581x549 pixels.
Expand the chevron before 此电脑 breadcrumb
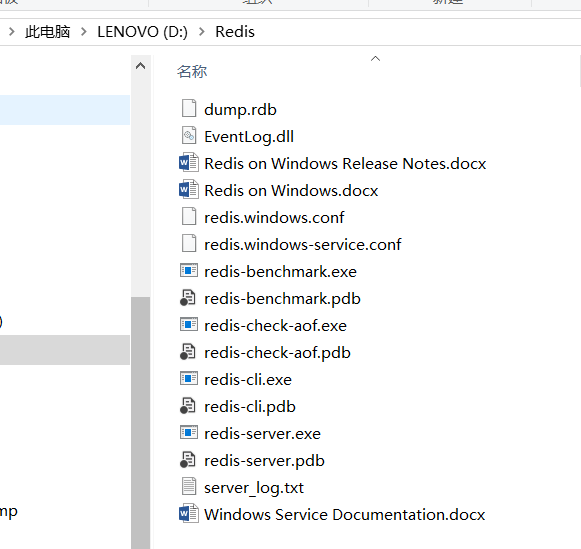[x=11, y=32]
